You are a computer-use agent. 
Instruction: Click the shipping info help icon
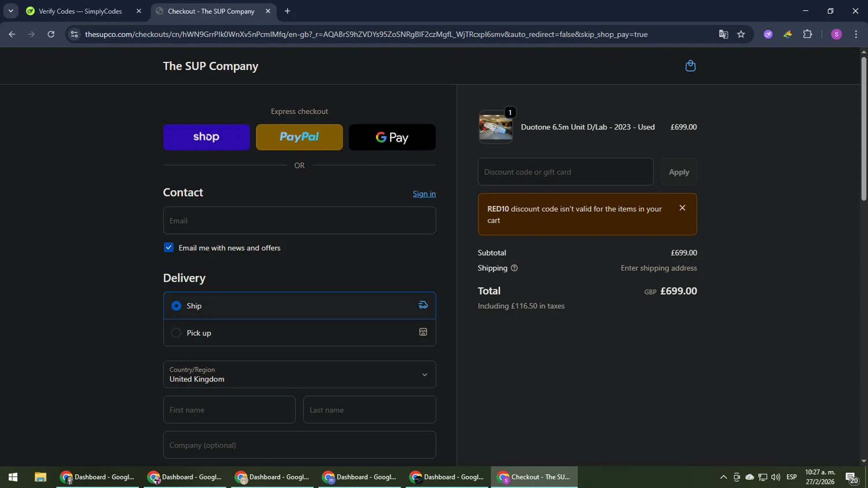pyautogui.click(x=514, y=268)
